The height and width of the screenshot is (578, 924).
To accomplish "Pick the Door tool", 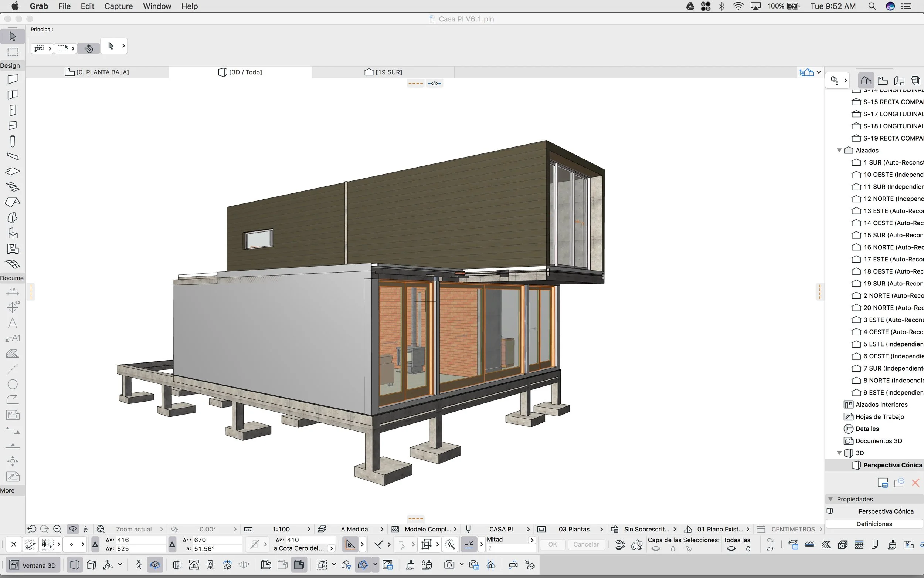I will pyautogui.click(x=13, y=110).
